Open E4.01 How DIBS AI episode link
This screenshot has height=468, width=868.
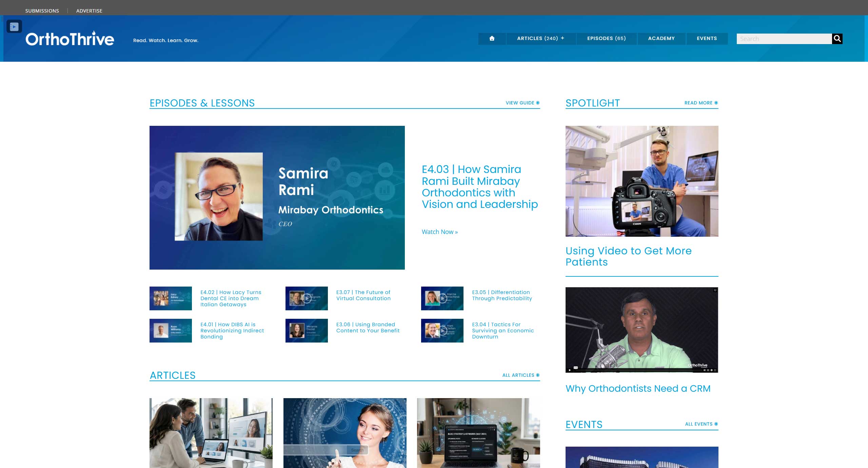click(232, 331)
